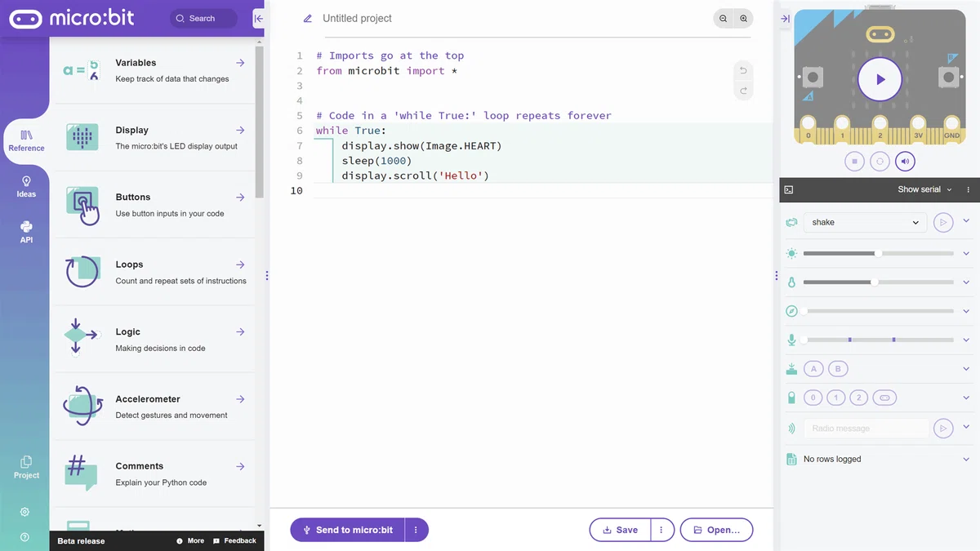Image resolution: width=980 pixels, height=551 pixels.
Task: Expand the buttons section
Action: tap(966, 369)
